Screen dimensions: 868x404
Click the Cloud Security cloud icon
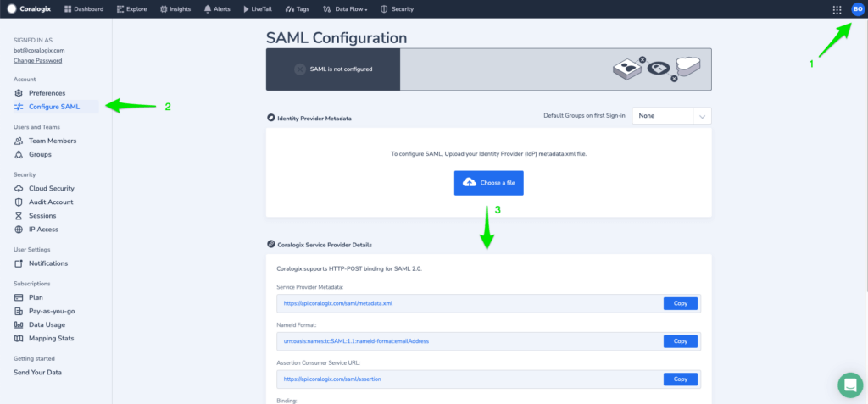click(19, 188)
